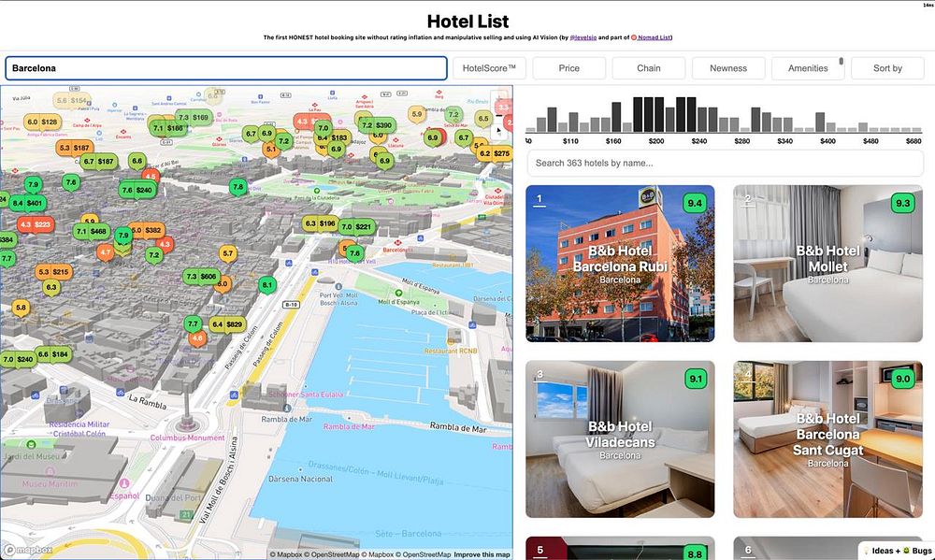Viewport: 935px width, 560px height.
Task: Select the 5.7 map marker
Action: tap(228, 253)
